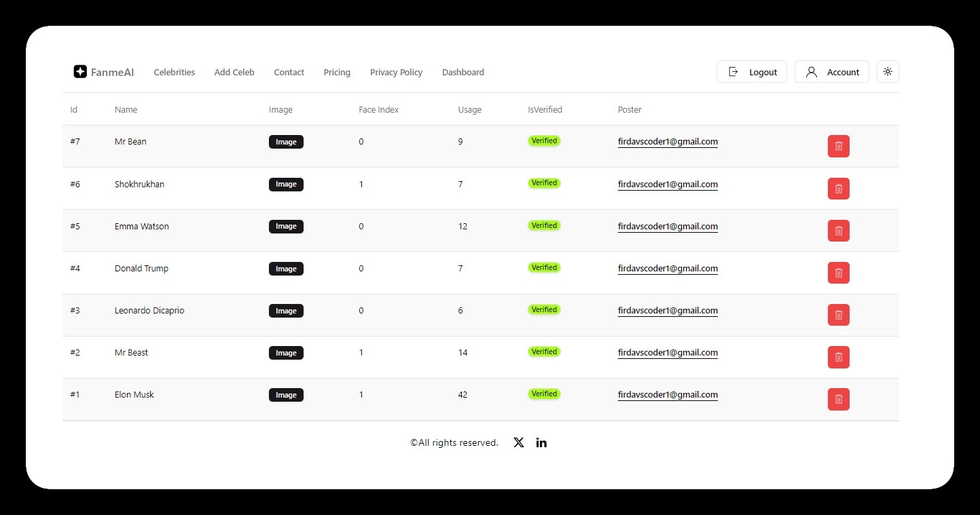Image resolution: width=980 pixels, height=515 pixels.
Task: View Mr Bean's Image badge
Action: point(286,142)
